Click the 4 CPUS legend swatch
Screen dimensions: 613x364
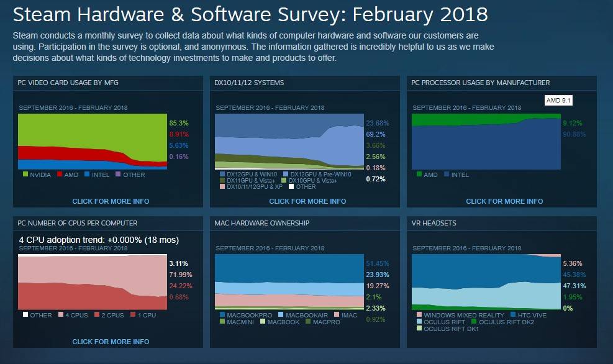(61, 314)
